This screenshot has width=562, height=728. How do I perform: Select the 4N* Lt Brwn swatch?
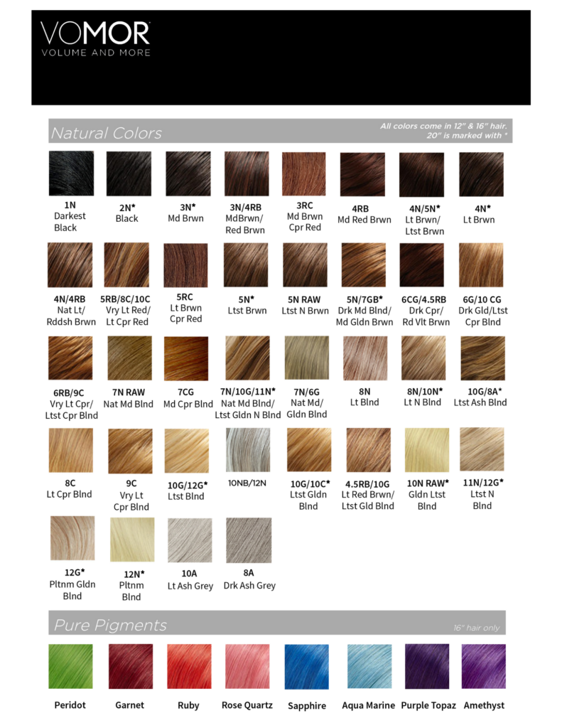pos(481,175)
